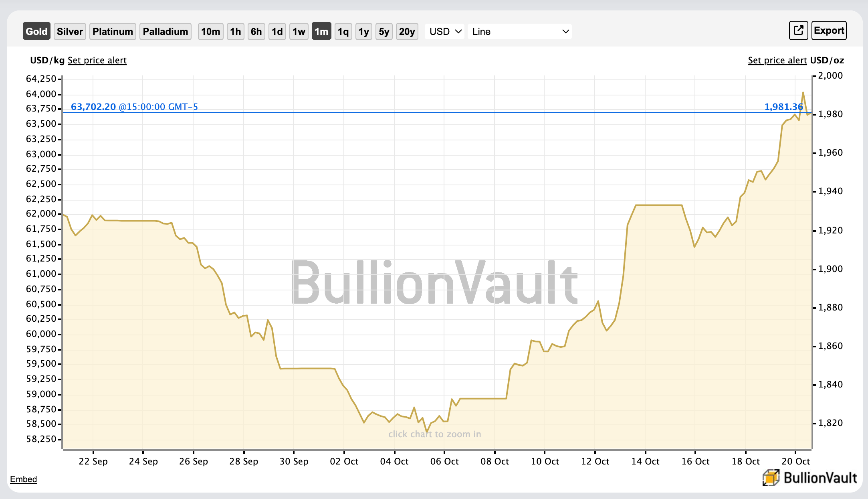The height and width of the screenshot is (499, 868).
Task: Click the BullionVault logo at bottom right
Action: [x=809, y=477]
